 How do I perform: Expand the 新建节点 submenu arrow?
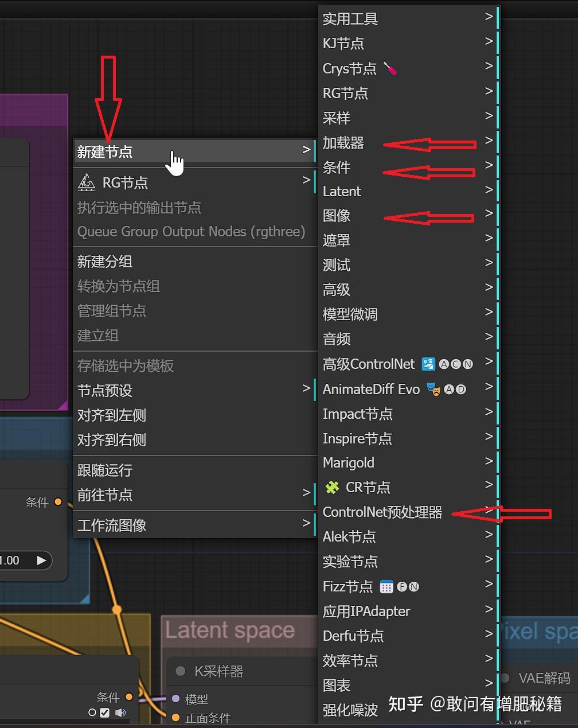click(x=306, y=150)
